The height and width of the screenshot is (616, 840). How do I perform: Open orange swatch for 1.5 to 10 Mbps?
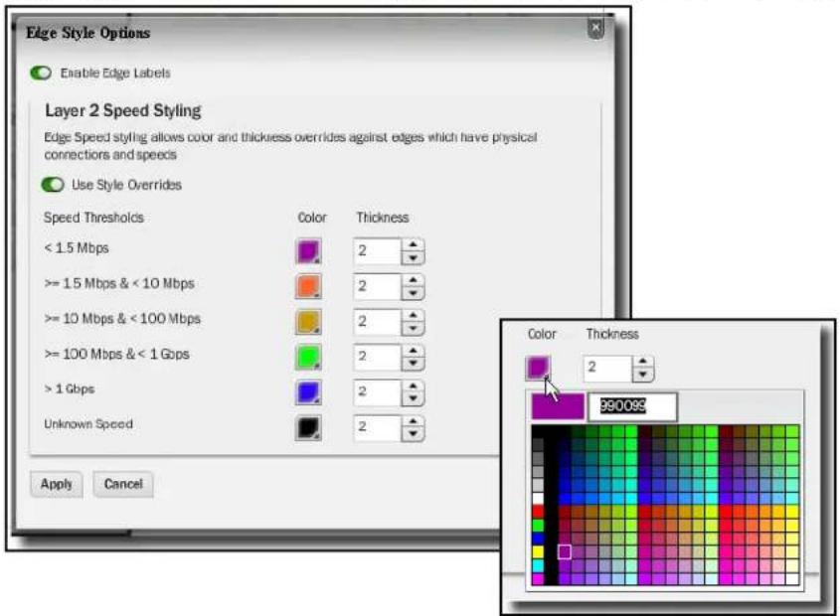[308, 286]
